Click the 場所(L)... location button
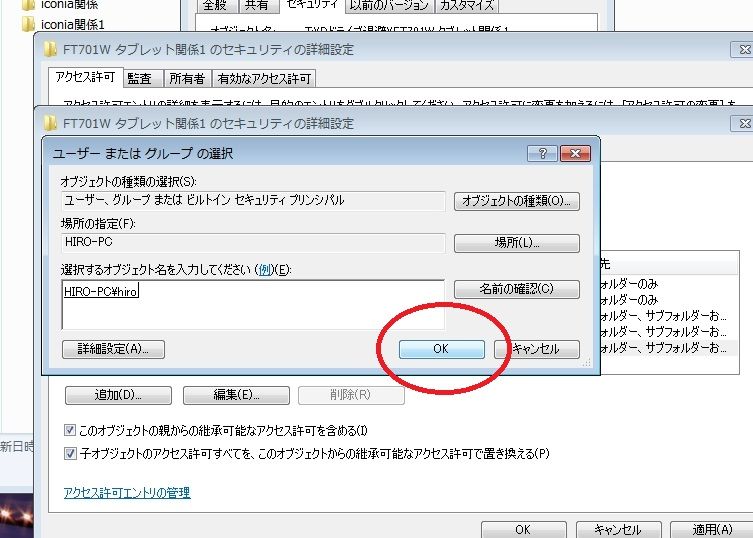Screen dimensions: 753x538 (x=517, y=243)
